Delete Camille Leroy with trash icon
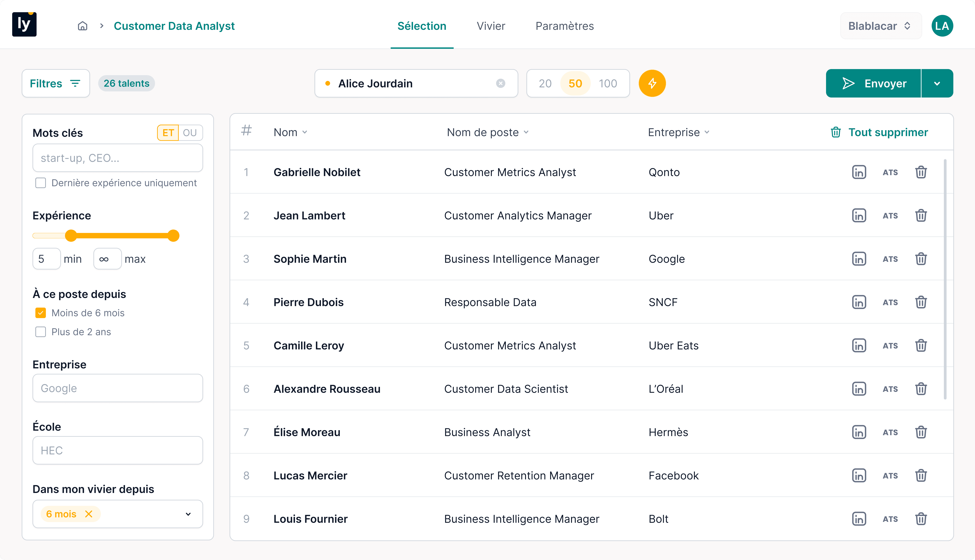The width and height of the screenshot is (975, 560). coord(921,345)
